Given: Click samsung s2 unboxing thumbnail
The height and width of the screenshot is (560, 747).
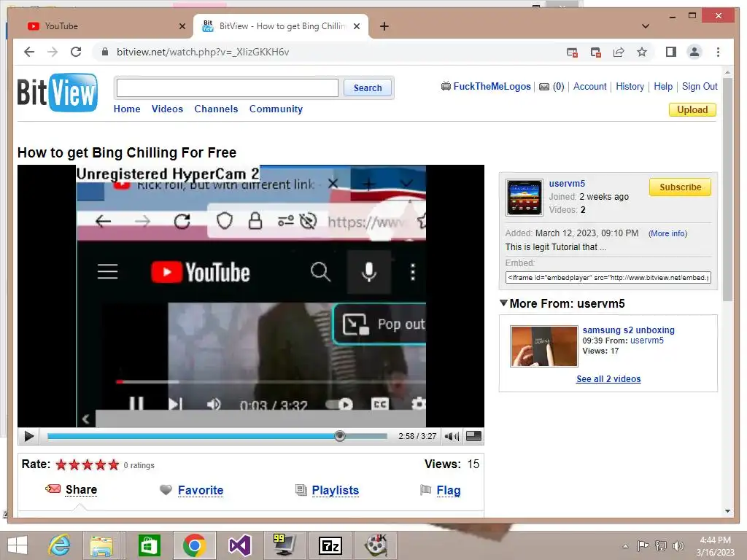Looking at the screenshot, I should click(543, 346).
